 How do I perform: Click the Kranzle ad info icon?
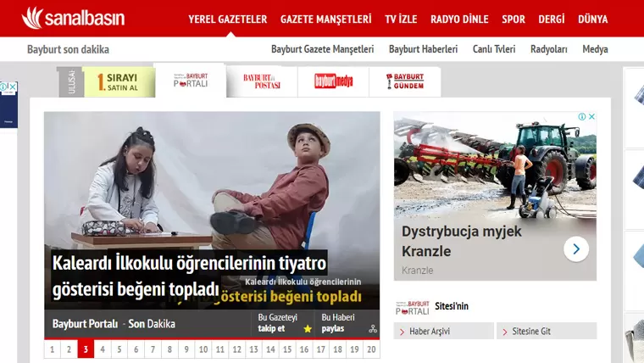(582, 117)
